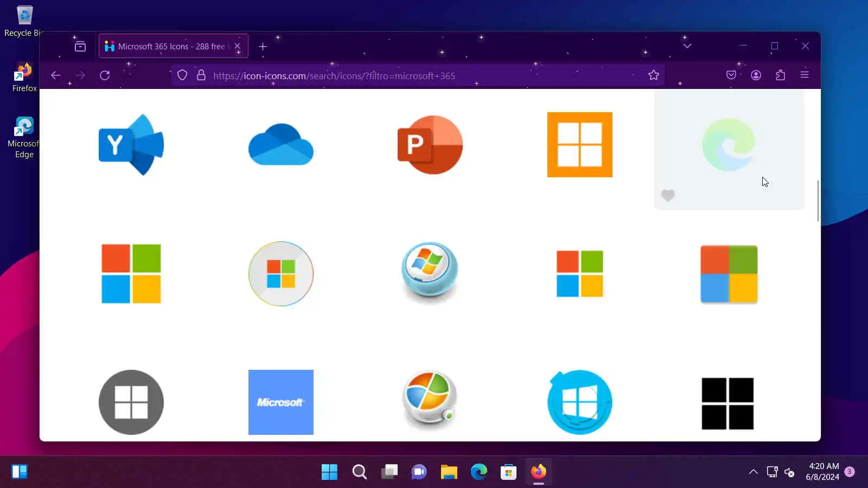Viewport: 868px width, 488px height.
Task: Focus the icon-icons.com address bar
Action: coord(419,75)
